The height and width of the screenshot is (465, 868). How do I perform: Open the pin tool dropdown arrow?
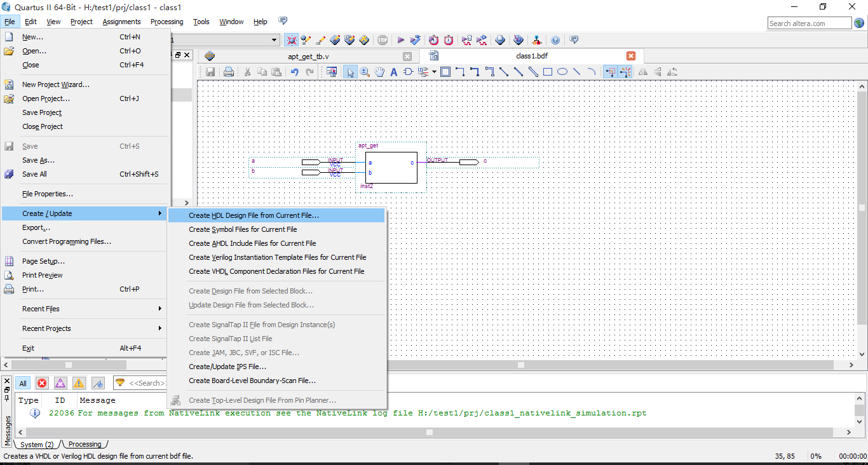pyautogui.click(x=434, y=72)
